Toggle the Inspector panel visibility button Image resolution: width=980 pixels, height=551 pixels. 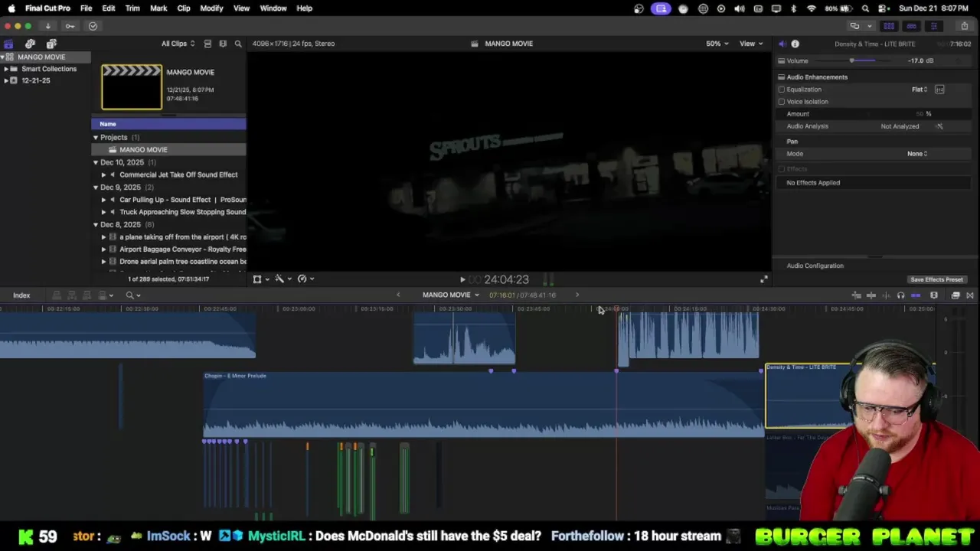[933, 26]
